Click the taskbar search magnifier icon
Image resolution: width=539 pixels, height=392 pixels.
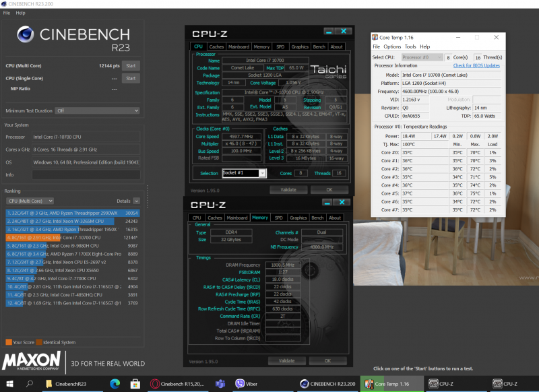point(30,384)
